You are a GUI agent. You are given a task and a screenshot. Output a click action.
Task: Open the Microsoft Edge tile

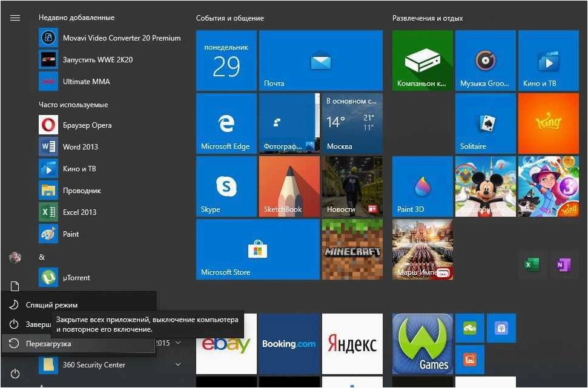[x=226, y=123]
